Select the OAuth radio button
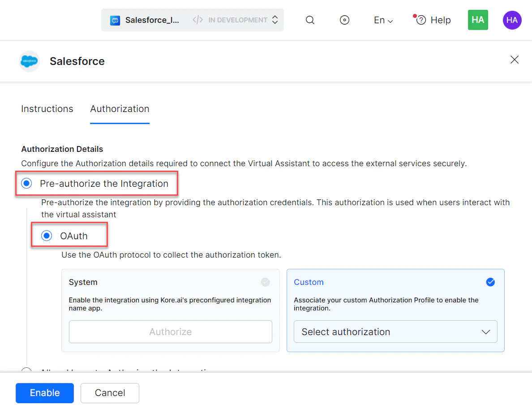 click(46, 235)
